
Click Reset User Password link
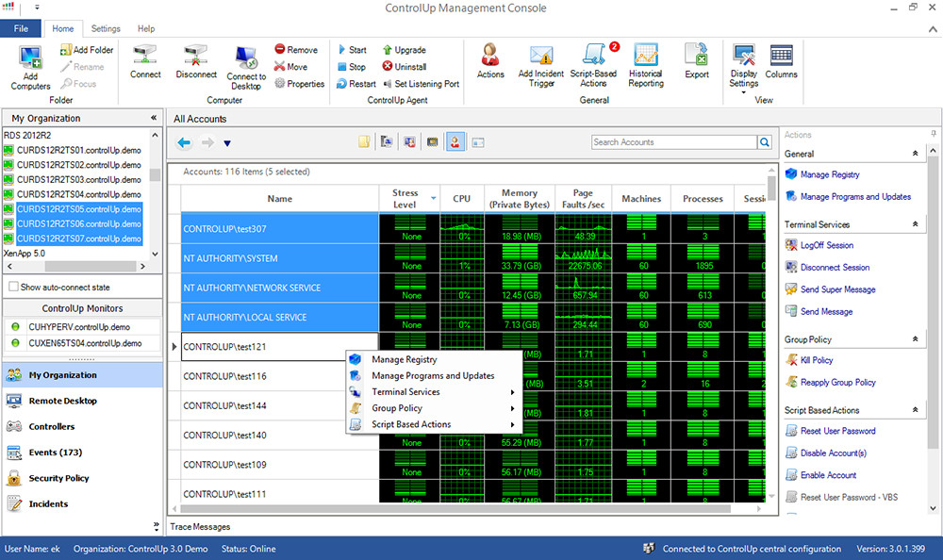tap(837, 431)
